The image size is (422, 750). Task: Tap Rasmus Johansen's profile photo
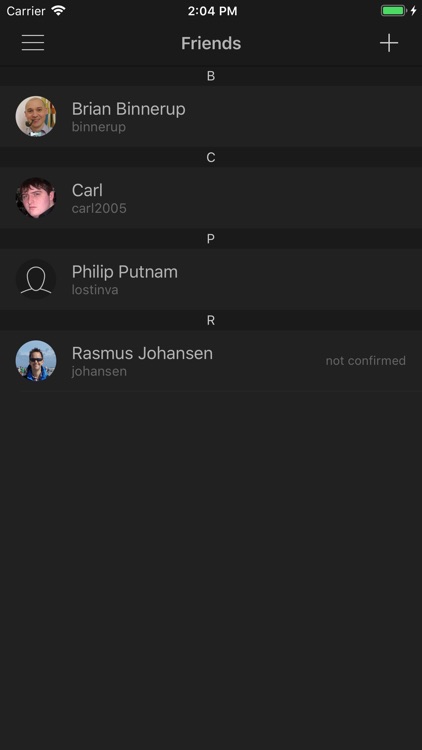click(x=36, y=361)
